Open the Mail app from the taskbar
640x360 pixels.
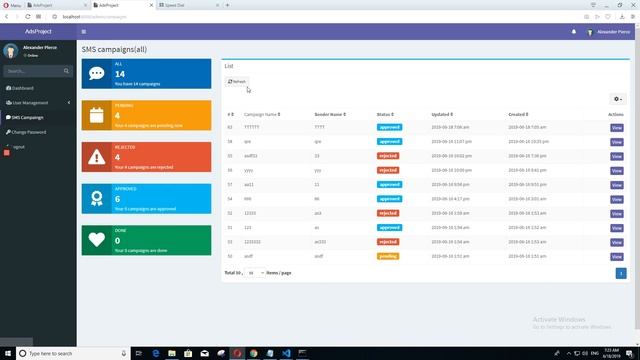[x=204, y=353]
